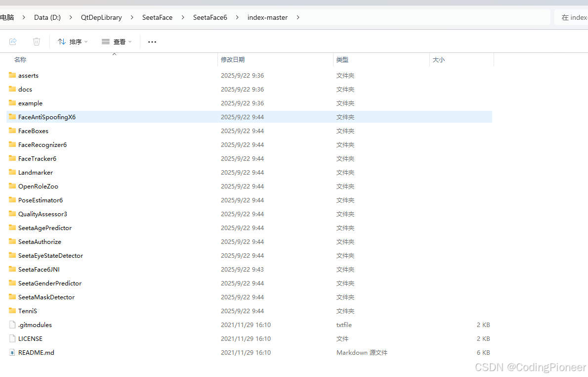Select the SeetaAgePredictor folder icon

[12, 228]
